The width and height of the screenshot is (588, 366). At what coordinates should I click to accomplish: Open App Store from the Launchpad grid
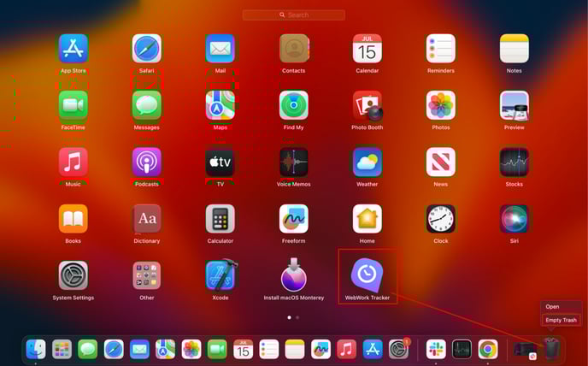point(73,49)
